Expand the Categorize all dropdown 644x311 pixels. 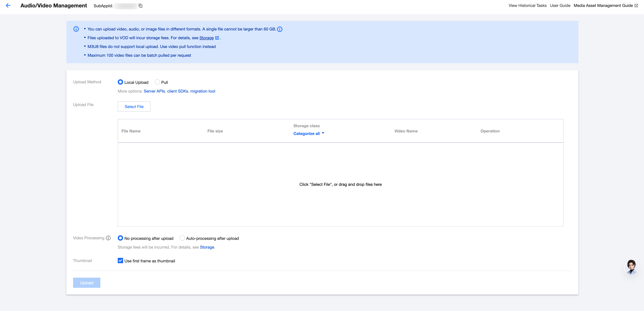[309, 134]
